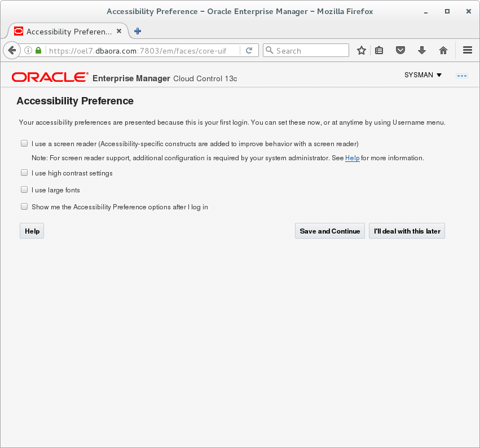Open the SYSMAN user dropdown menu
The width and height of the screenshot is (480, 448).
[x=423, y=75]
